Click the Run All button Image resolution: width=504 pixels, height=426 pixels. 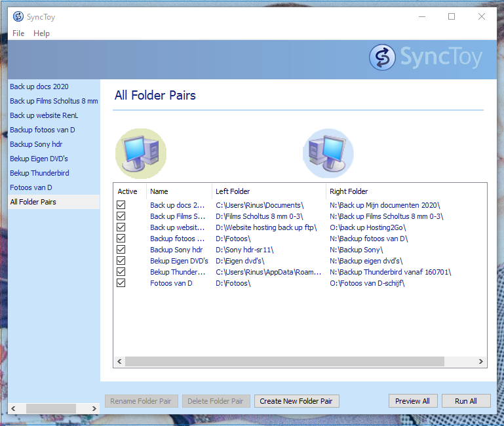click(466, 401)
